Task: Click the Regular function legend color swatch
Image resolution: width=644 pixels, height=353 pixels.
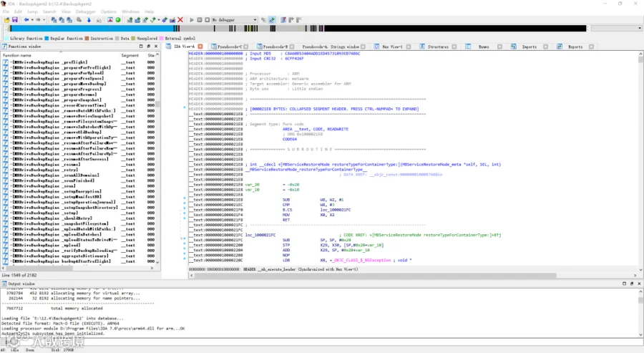Action: pyautogui.click(x=47, y=38)
